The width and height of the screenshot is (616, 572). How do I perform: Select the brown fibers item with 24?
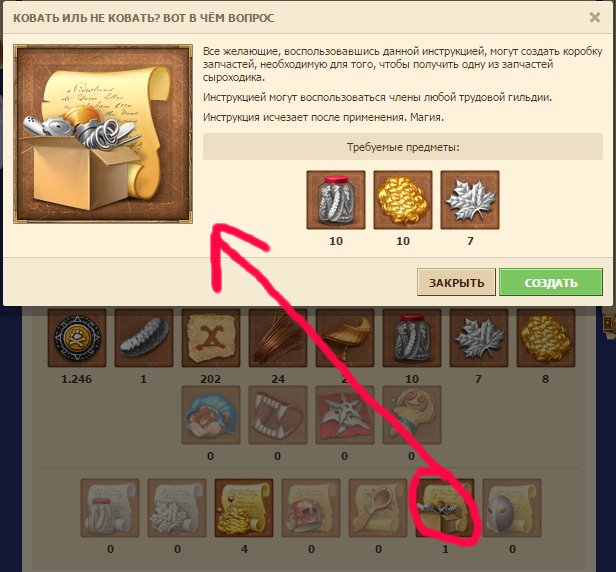(278, 337)
